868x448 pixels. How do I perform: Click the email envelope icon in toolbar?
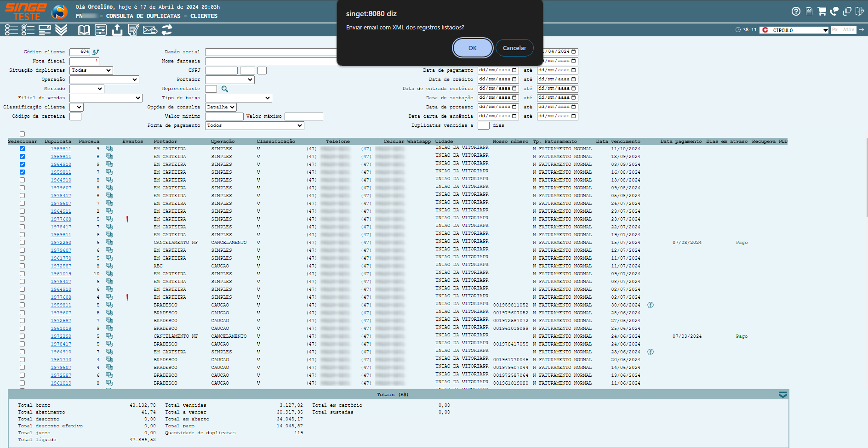pos(150,30)
